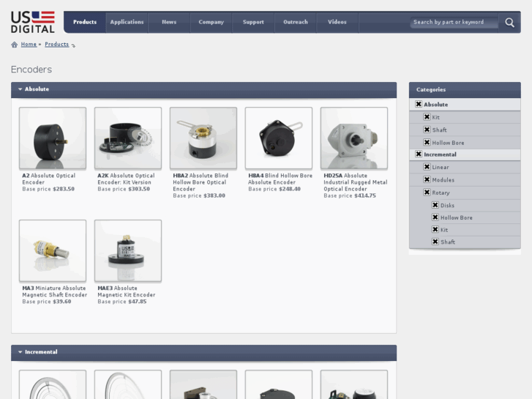532x399 pixels.
Task: Open the HBA2 Blind Hollow Bore encoder image
Action: pos(203,138)
